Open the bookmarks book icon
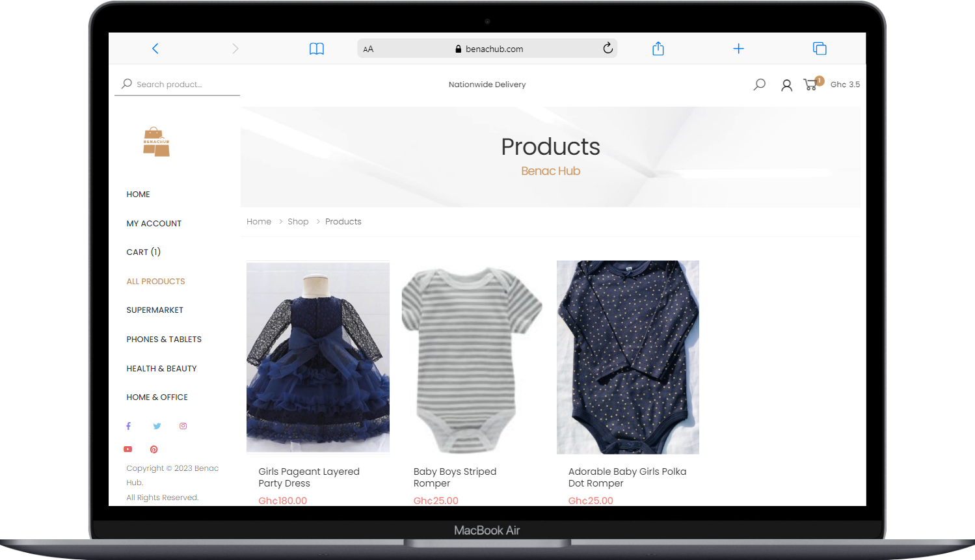The width and height of the screenshot is (975, 560). [x=316, y=49]
